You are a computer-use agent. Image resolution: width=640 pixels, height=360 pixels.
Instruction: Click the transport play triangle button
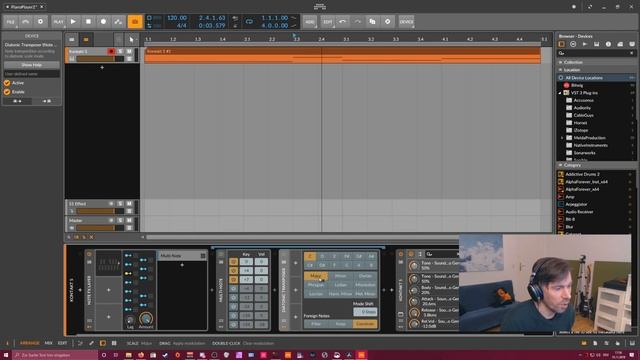click(x=73, y=22)
